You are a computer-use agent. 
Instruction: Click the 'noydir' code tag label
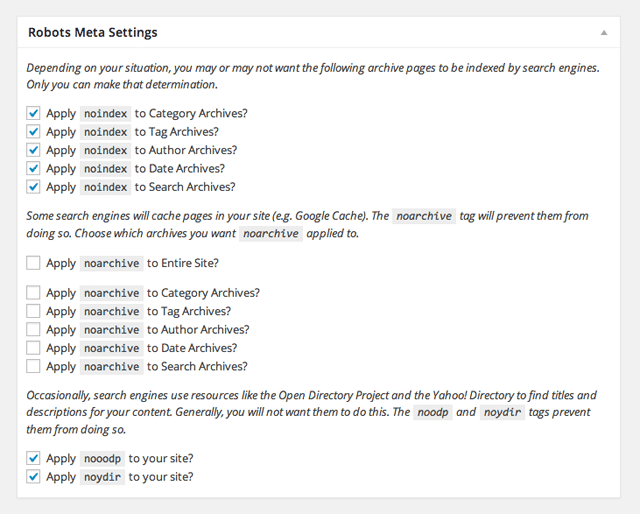coord(102,477)
